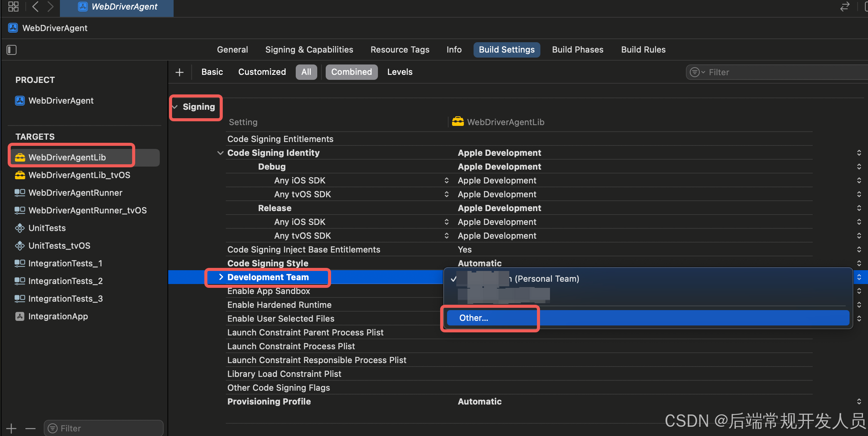This screenshot has height=436, width=868.
Task: Open Release Any tvOS SDK condition popup
Action: click(x=446, y=236)
